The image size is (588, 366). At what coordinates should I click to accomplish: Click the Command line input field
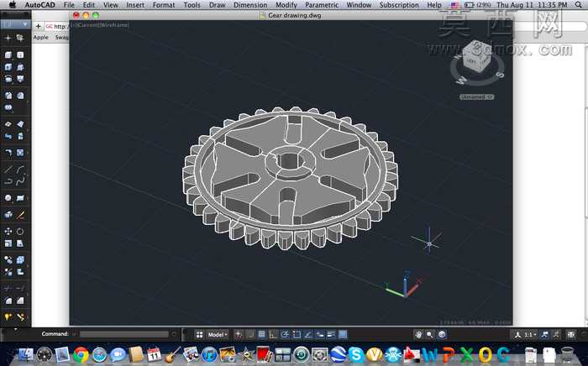click(x=124, y=334)
